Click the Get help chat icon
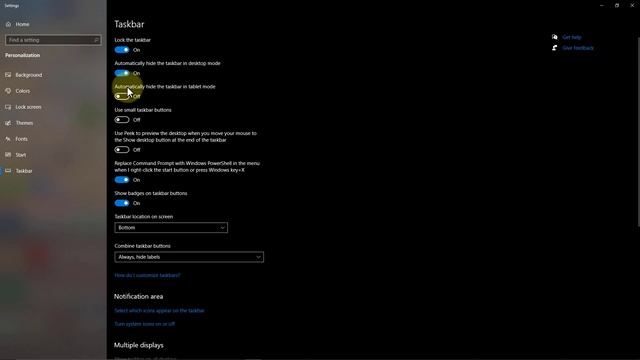Screen dimensions: 640x360 554,37
